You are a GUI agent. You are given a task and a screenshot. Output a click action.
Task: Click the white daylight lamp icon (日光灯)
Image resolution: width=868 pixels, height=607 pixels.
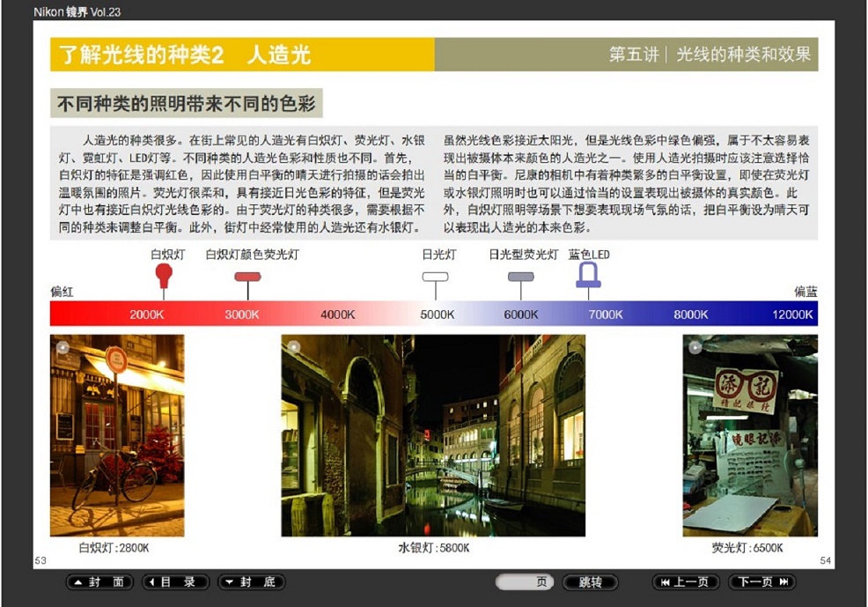coord(435,277)
